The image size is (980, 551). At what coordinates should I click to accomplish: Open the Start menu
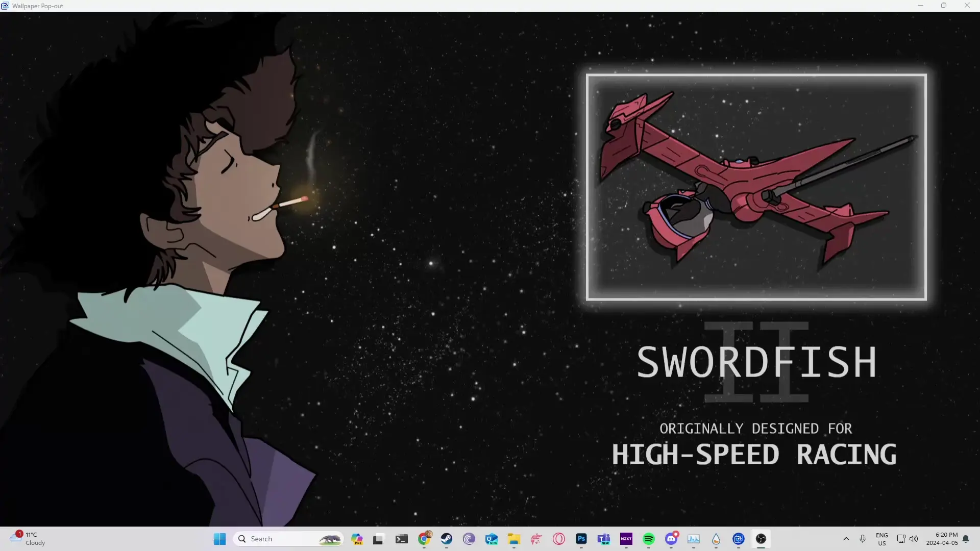point(219,539)
